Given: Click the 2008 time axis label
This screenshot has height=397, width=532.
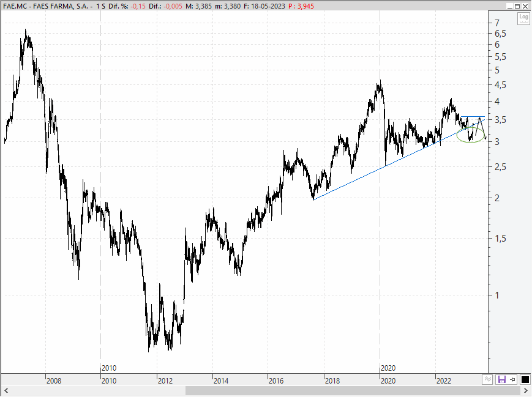Looking at the screenshot, I should point(54,380).
